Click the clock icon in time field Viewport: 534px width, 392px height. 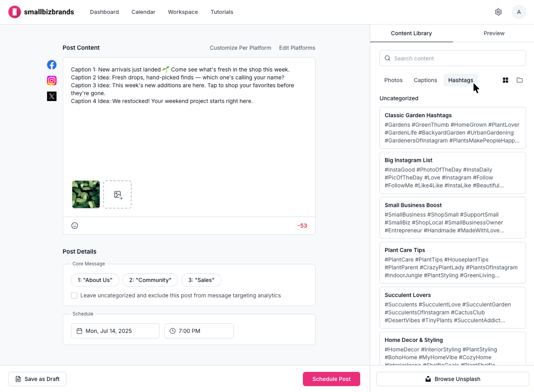[x=172, y=331]
